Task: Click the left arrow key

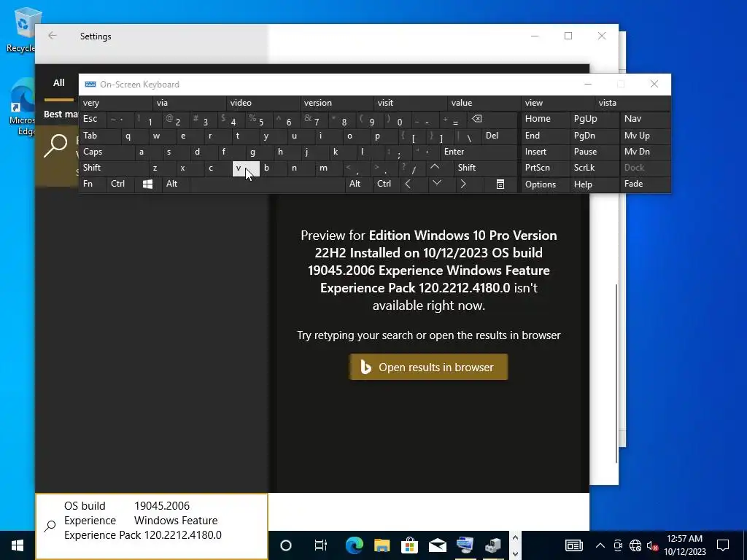Action: tap(408, 184)
